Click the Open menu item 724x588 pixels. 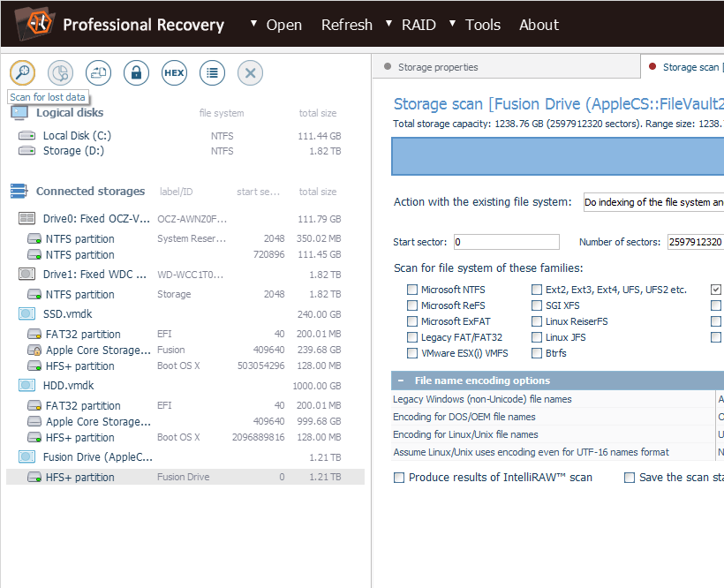click(x=284, y=25)
